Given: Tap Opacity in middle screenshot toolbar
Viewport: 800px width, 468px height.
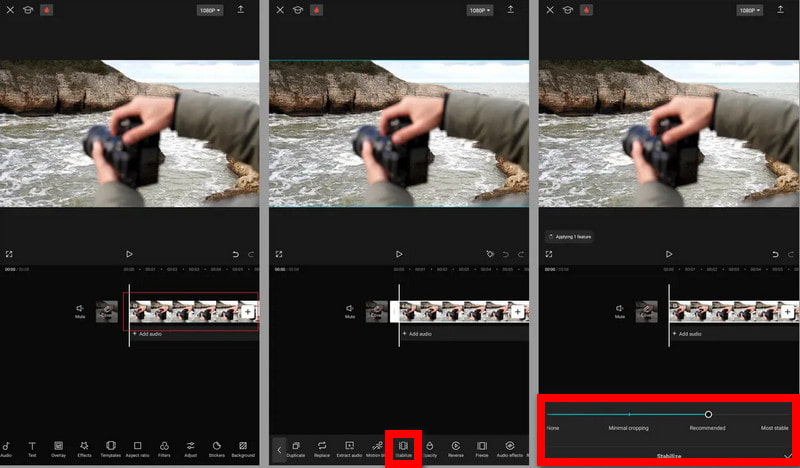Looking at the screenshot, I should click(430, 449).
